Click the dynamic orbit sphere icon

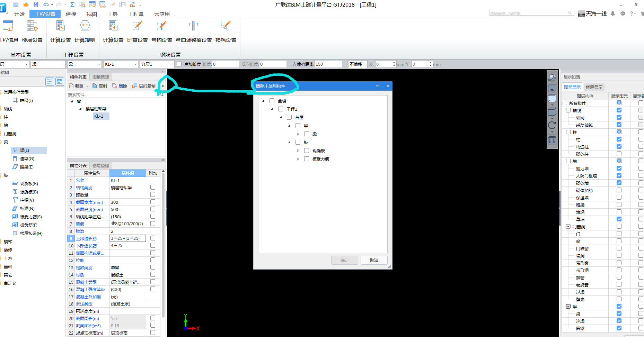[x=552, y=77]
